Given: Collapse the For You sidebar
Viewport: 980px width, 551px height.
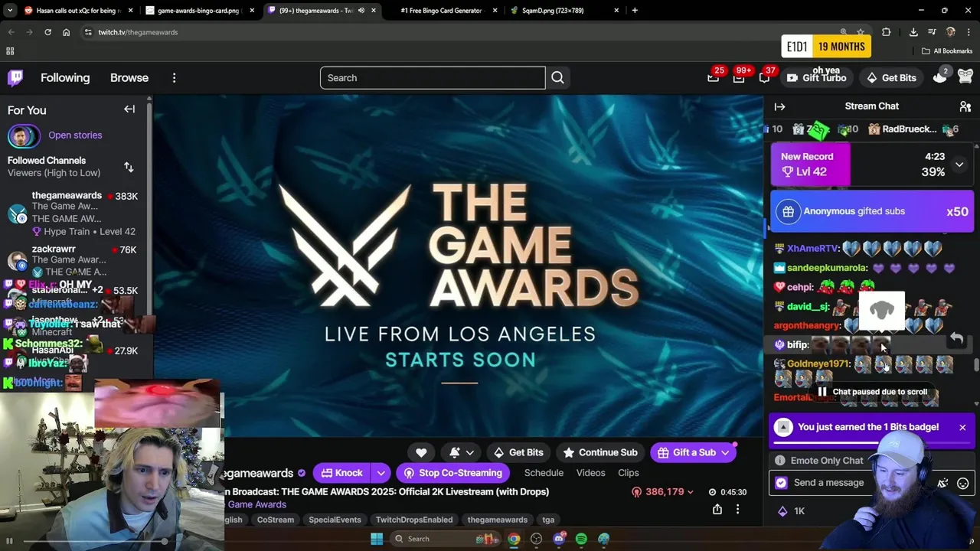Looking at the screenshot, I should (129, 109).
